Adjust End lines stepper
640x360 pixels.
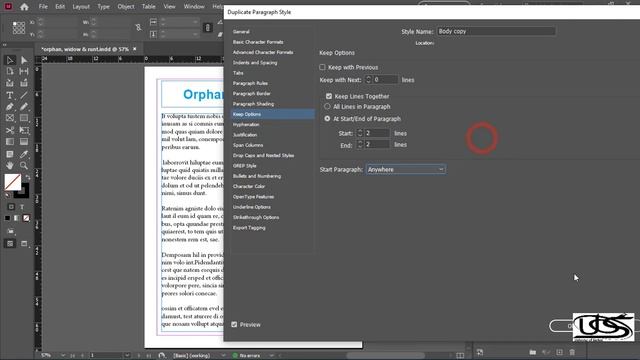pos(360,144)
